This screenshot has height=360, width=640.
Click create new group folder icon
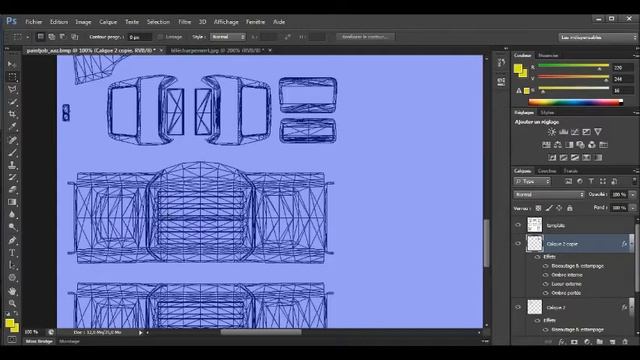[x=600, y=342]
